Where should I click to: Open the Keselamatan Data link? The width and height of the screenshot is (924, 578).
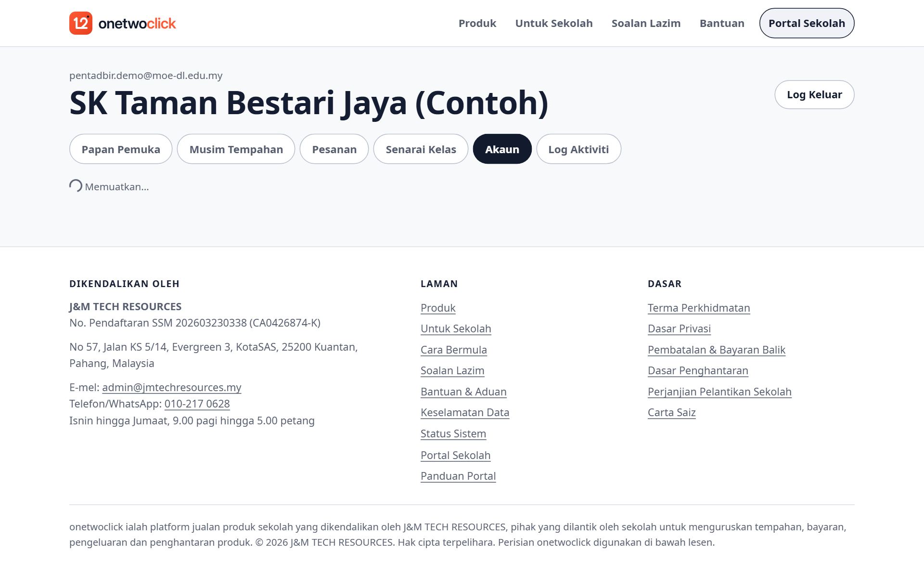(x=465, y=412)
